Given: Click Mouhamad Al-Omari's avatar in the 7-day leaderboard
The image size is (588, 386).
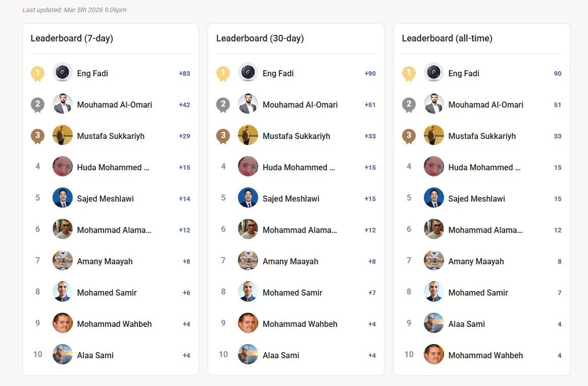Looking at the screenshot, I should point(63,104).
